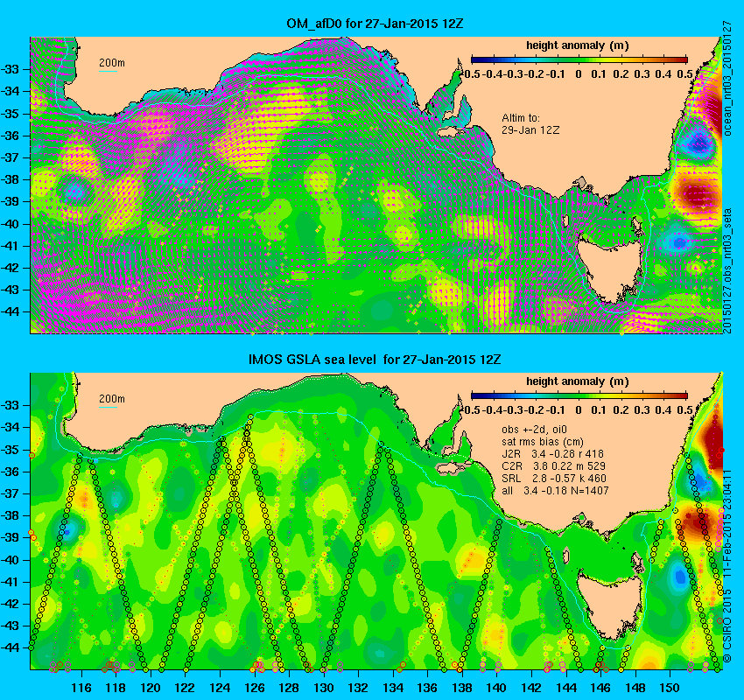Click longitude tick label 132

coord(358,688)
